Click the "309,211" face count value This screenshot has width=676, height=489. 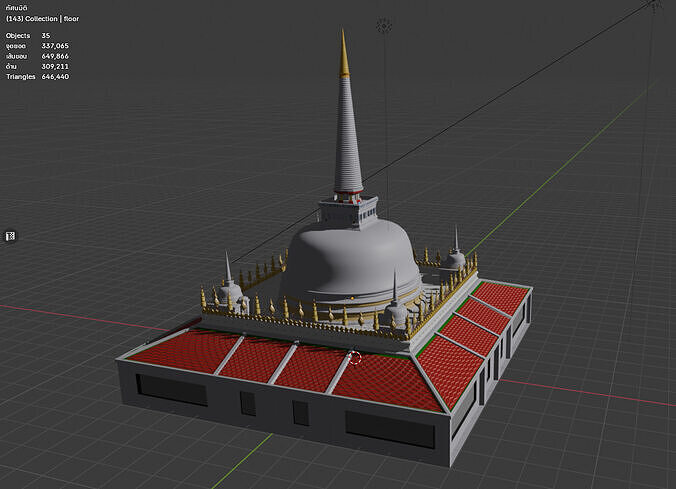(55, 66)
